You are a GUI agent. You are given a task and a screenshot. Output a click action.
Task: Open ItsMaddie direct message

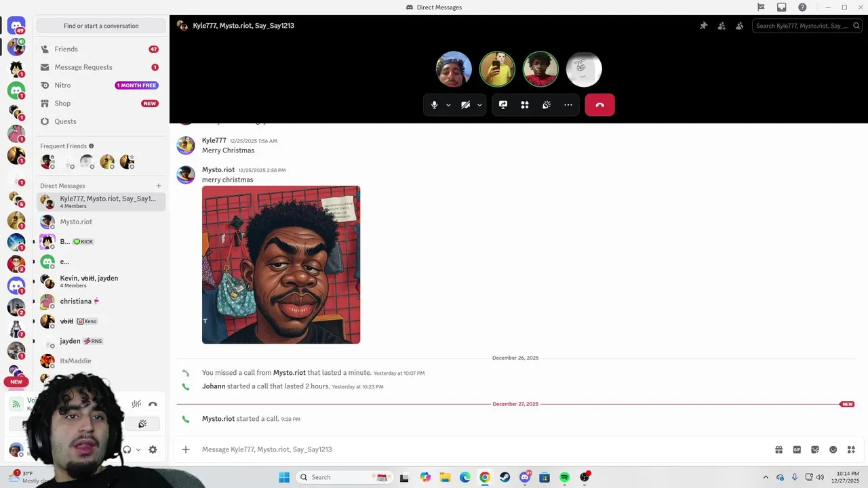[x=101, y=361]
